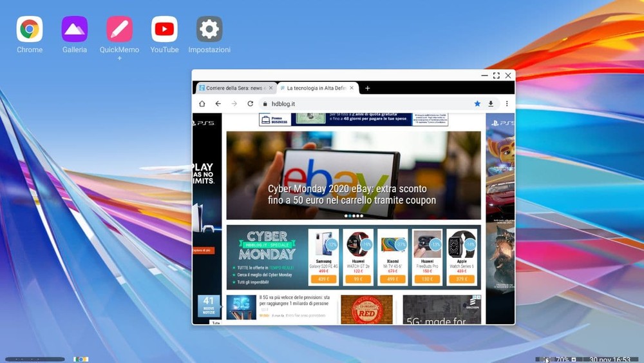
Task: Open the Chrome desktop shortcut
Action: 30,29
